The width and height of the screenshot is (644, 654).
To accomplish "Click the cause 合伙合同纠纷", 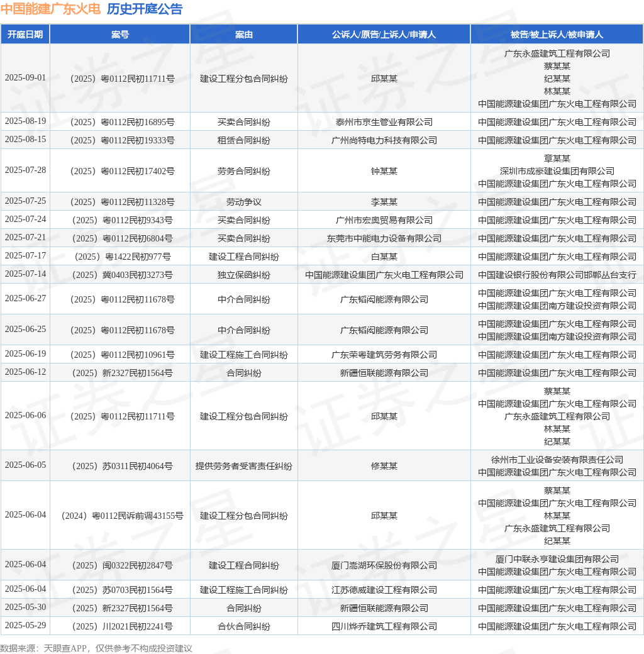I will pos(243,626).
